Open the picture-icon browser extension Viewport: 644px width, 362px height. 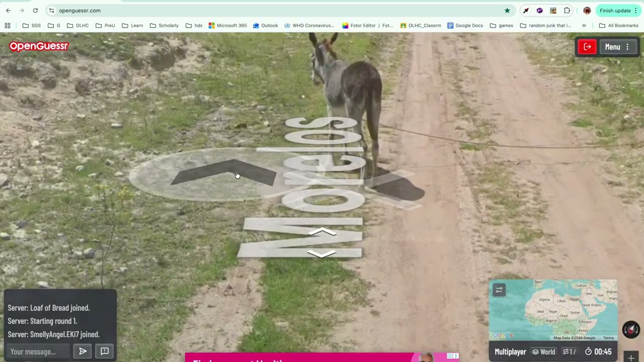pos(553,11)
